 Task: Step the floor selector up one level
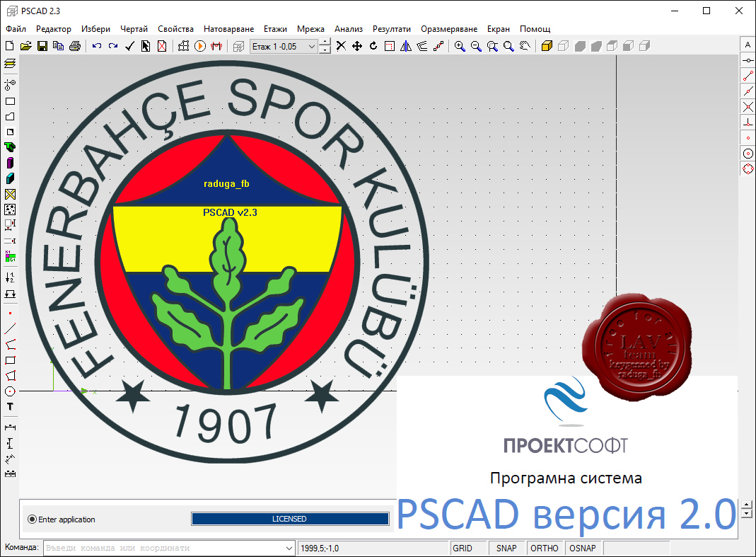325,42
